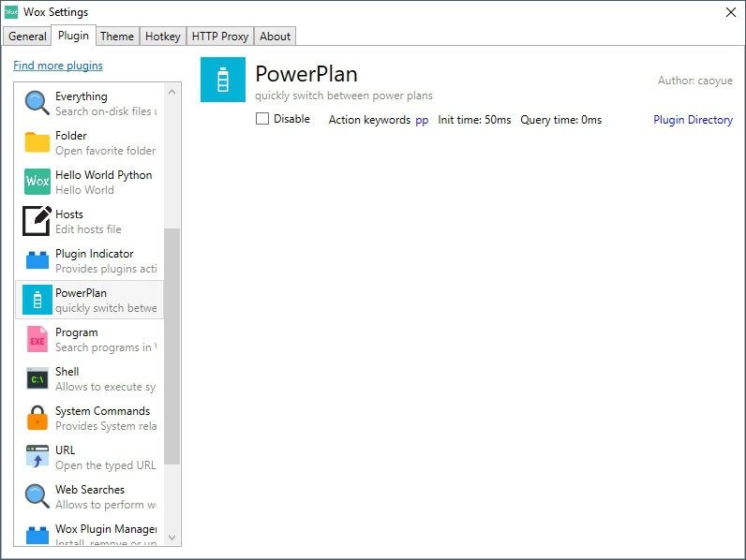Click the Query time: 0ms text
Image resolution: width=746 pixels, height=560 pixels.
[x=561, y=120]
